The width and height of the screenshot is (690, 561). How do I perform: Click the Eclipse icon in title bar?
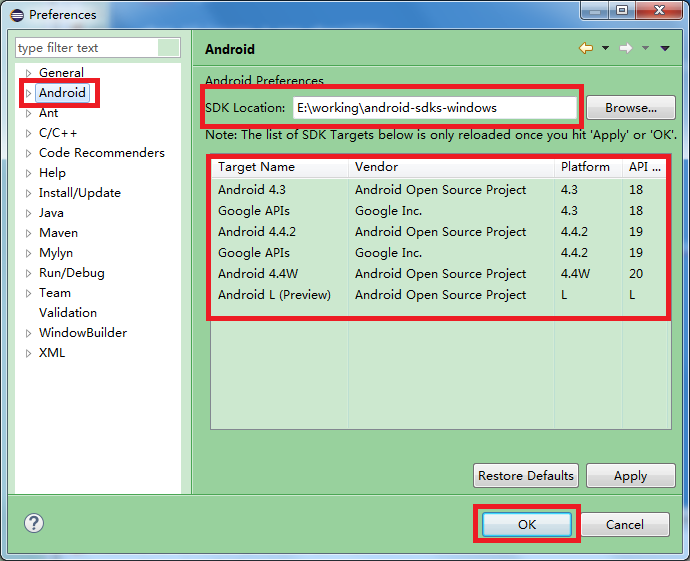[x=17, y=15]
